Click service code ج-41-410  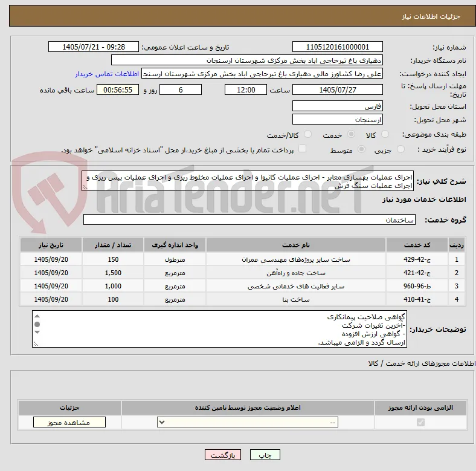point(417,300)
